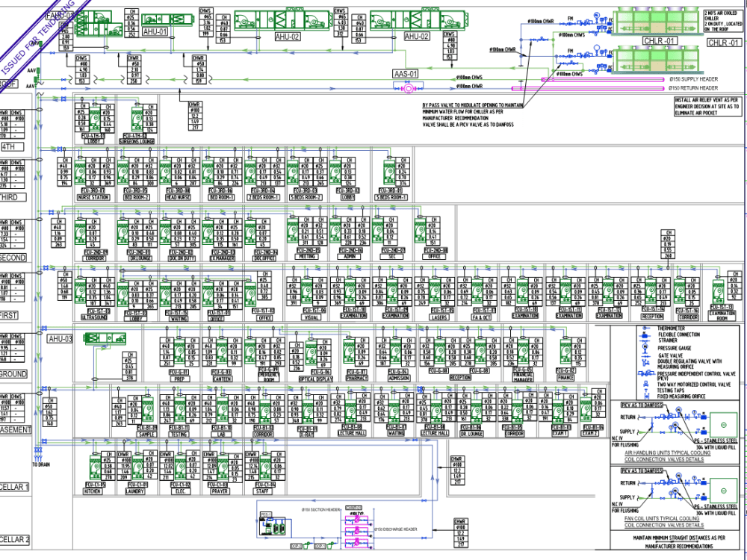
Task: Click the 'ULTRASOUND' room label
Action: point(93,317)
